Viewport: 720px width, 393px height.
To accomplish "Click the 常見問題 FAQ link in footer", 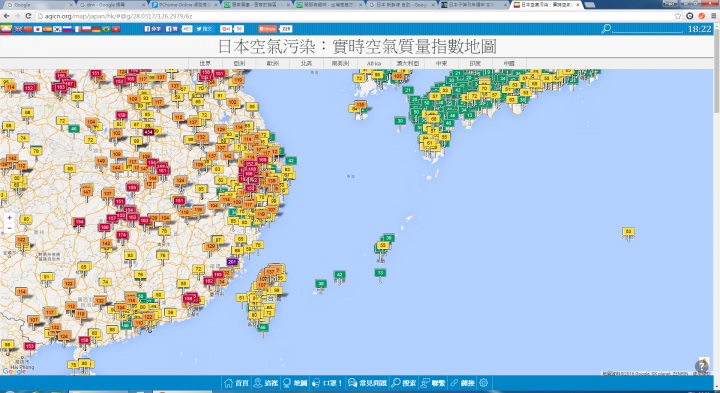I will click(367, 383).
